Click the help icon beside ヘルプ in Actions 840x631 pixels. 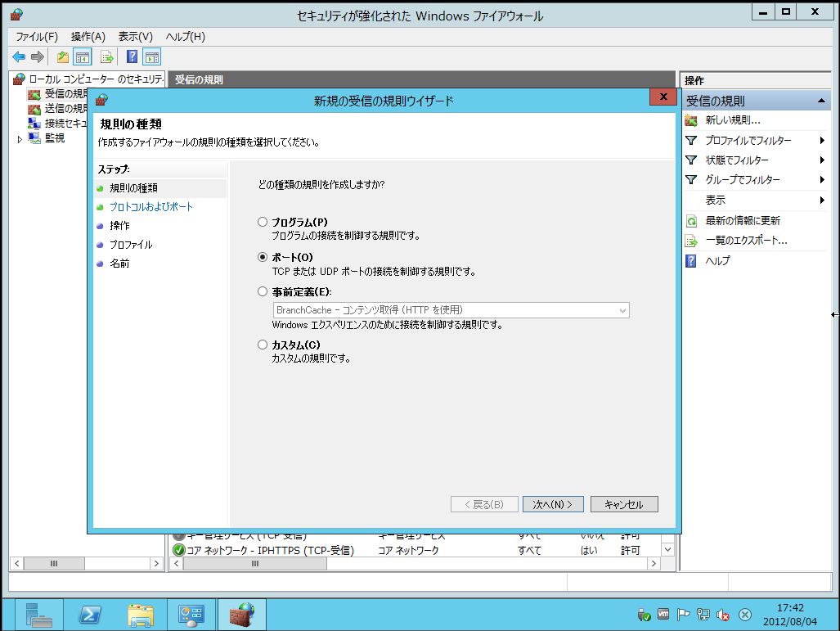pos(691,261)
